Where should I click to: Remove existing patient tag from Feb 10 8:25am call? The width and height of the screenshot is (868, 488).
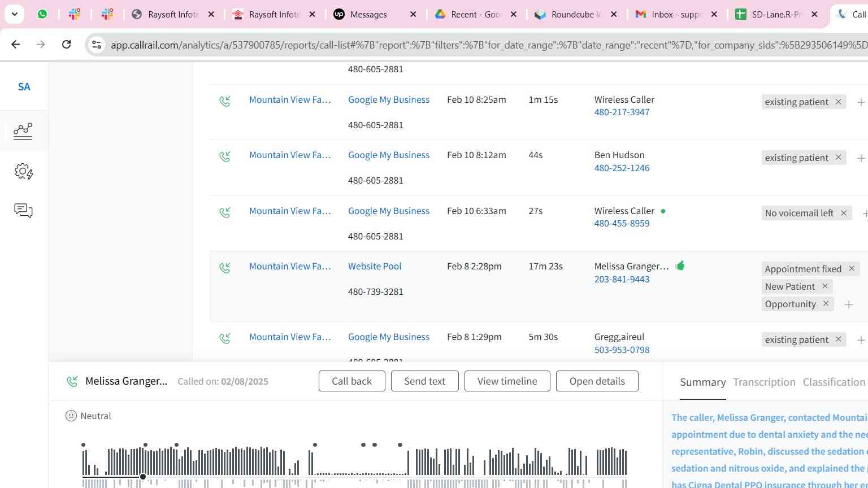[x=838, y=102]
